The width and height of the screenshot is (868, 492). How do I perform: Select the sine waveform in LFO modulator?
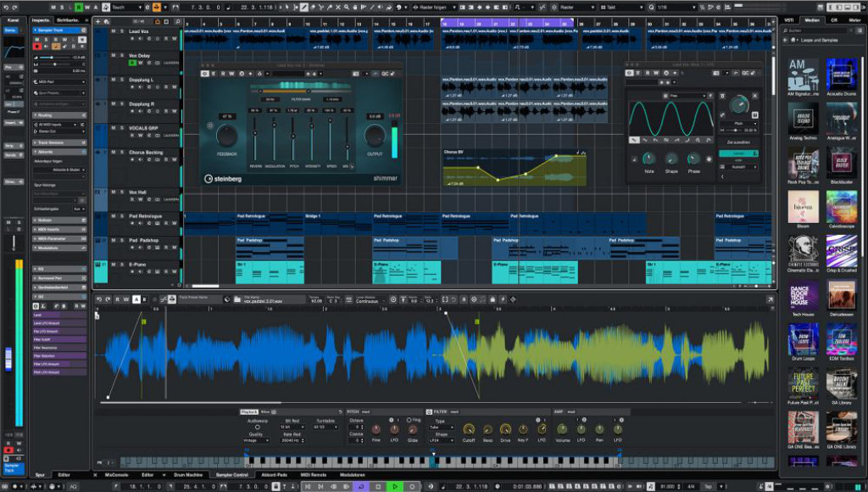[634, 140]
